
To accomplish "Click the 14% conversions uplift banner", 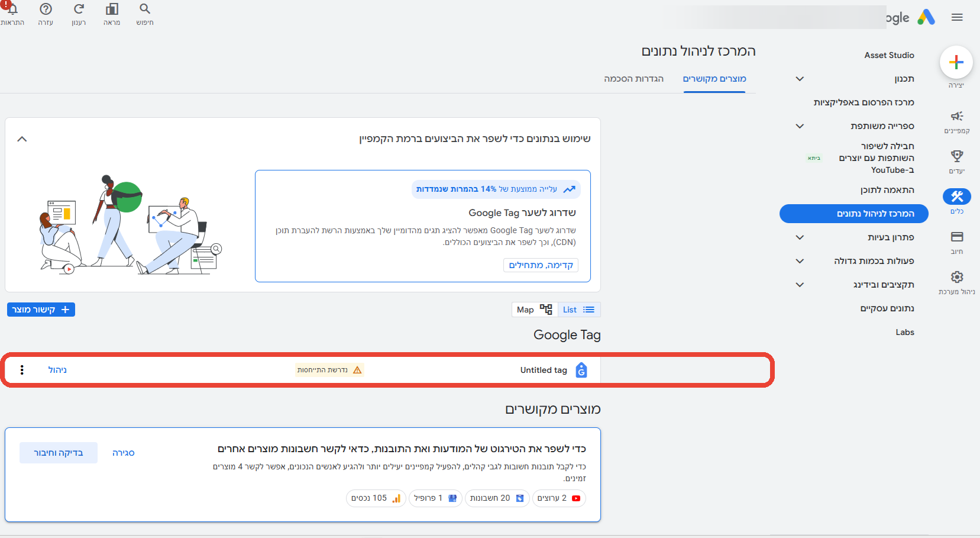I will 496,189.
